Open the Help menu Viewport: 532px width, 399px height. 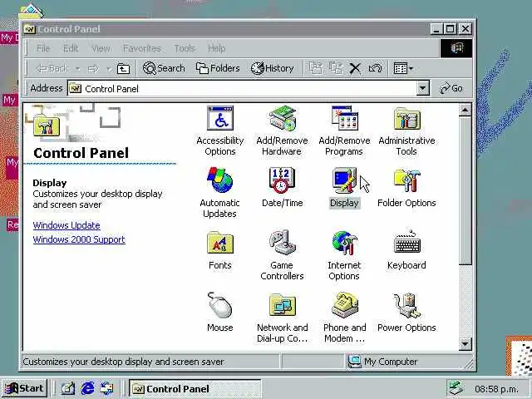click(216, 48)
